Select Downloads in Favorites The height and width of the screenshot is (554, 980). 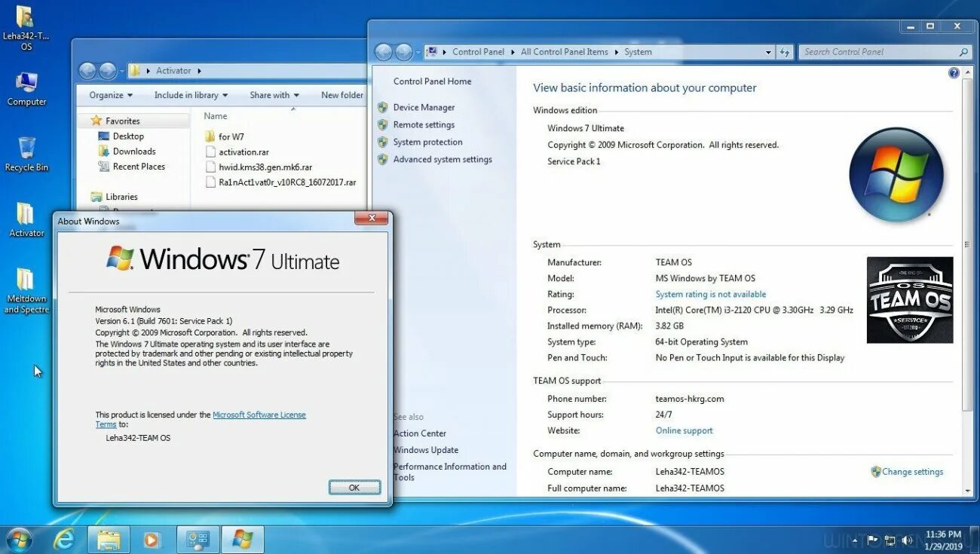click(x=134, y=152)
